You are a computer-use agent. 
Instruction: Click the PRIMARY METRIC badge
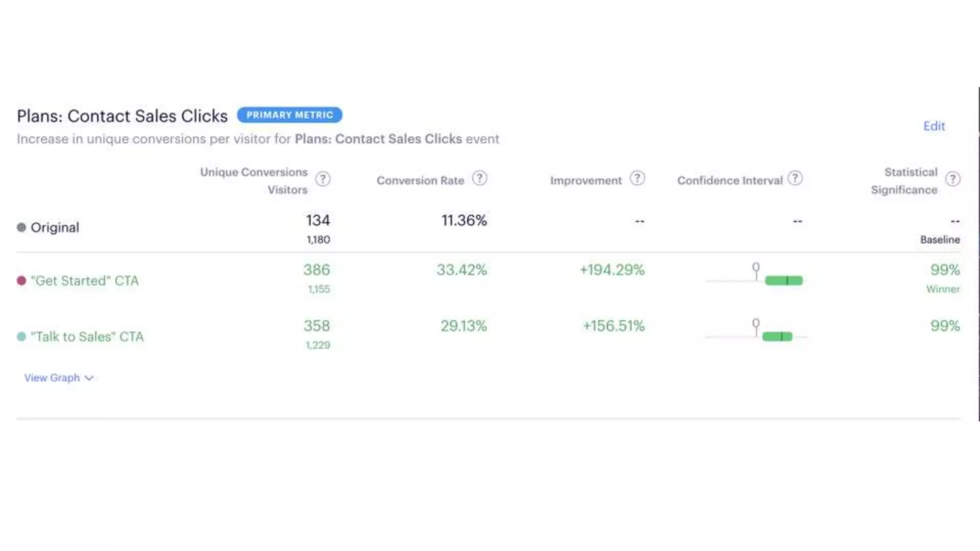point(290,115)
